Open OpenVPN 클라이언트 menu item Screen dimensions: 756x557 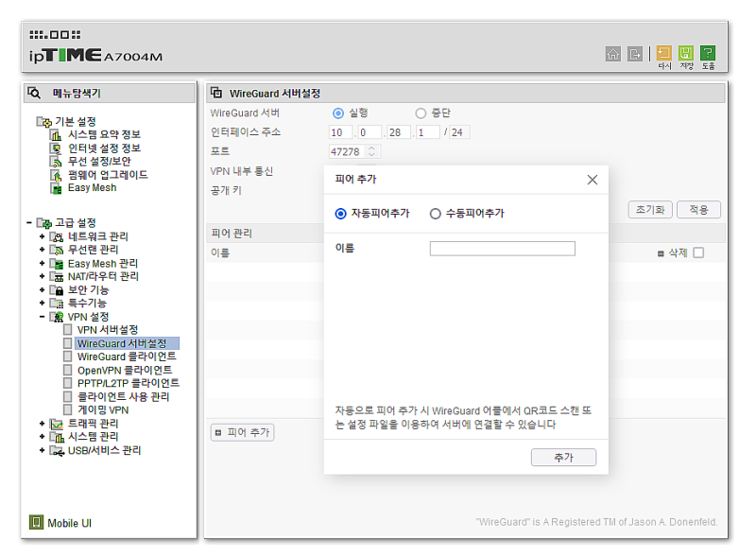pyautogui.click(x=125, y=370)
